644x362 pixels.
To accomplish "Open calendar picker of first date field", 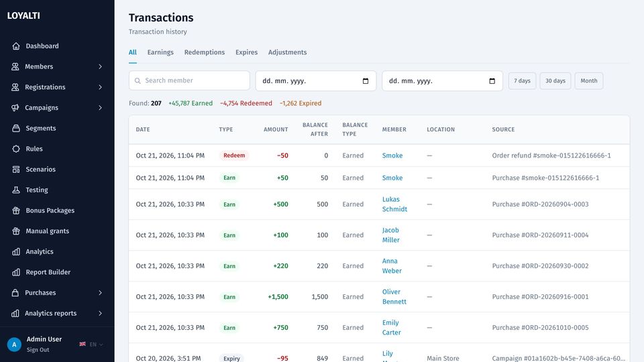I will pos(366,81).
